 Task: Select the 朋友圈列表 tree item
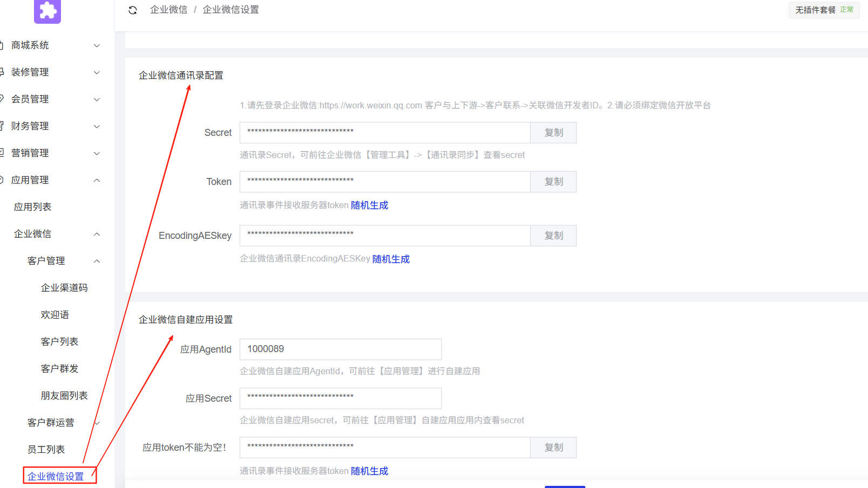coord(64,395)
